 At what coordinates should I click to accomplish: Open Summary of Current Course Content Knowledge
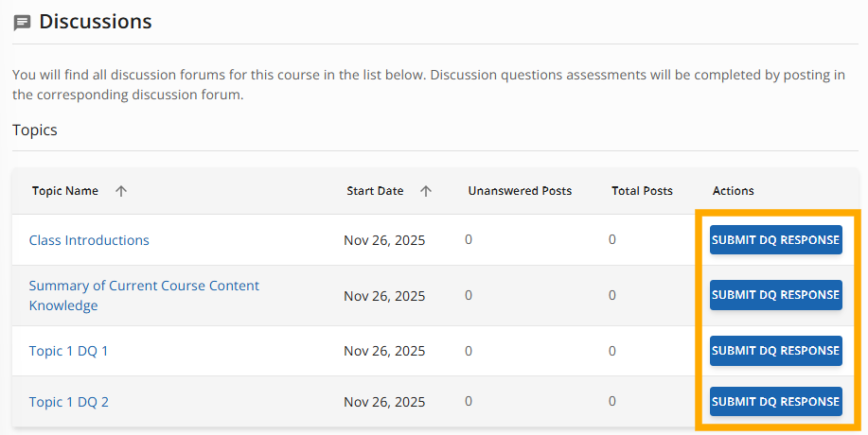coord(144,286)
